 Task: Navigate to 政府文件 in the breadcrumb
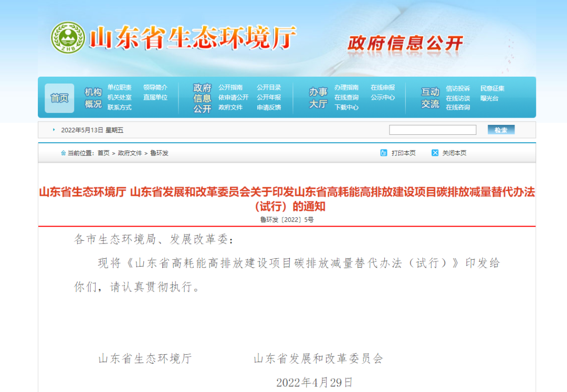pyautogui.click(x=130, y=153)
